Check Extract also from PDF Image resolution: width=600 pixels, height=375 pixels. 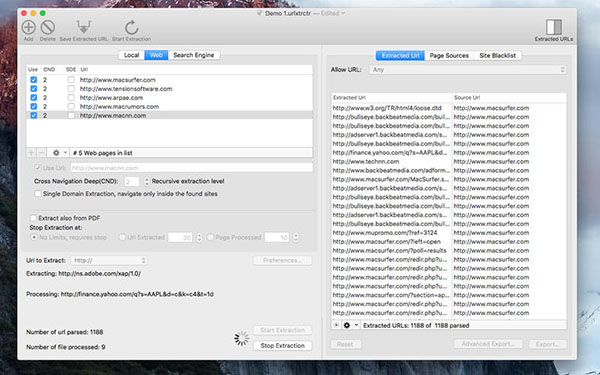[x=34, y=218]
